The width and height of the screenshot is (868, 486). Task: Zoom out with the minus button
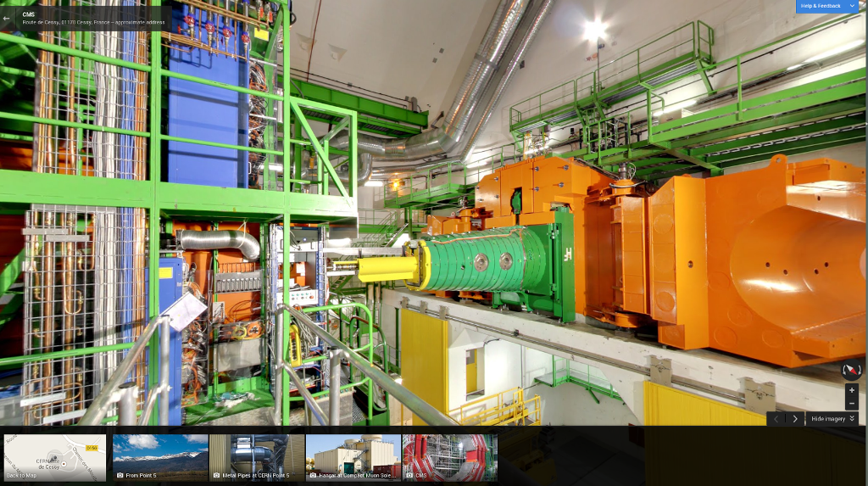(x=852, y=404)
